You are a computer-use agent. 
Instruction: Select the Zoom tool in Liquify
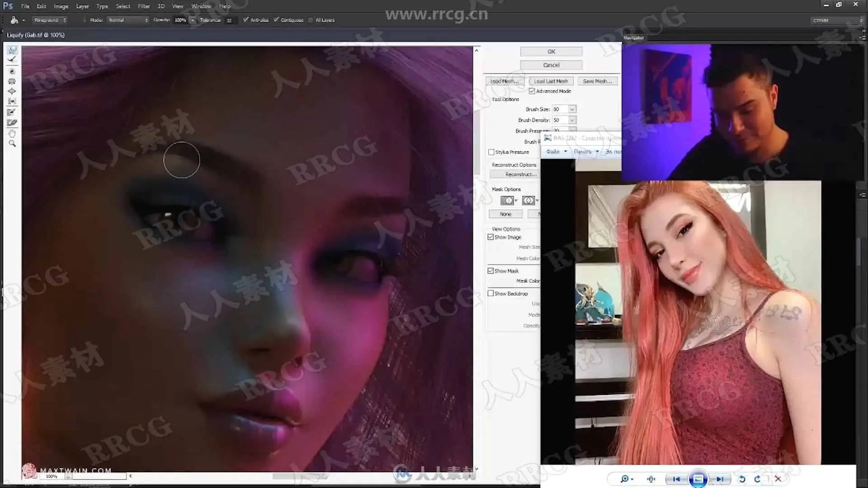[12, 144]
